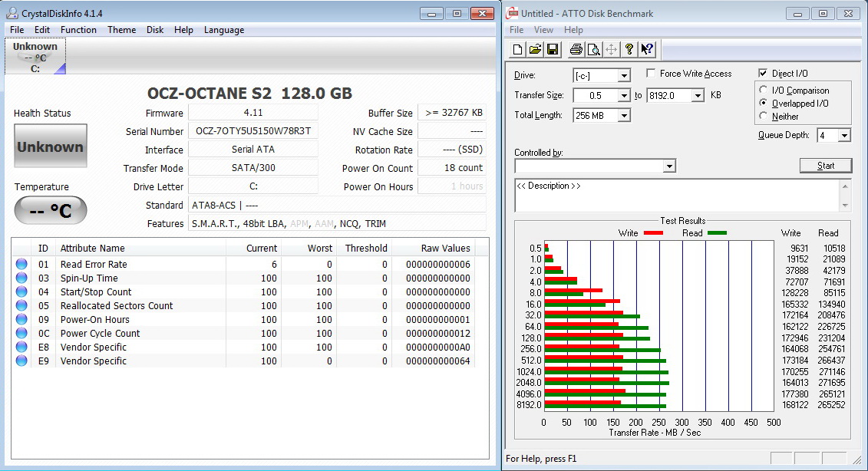Open the Drive dropdown list
Screen dimensions: 868x471
[623, 76]
